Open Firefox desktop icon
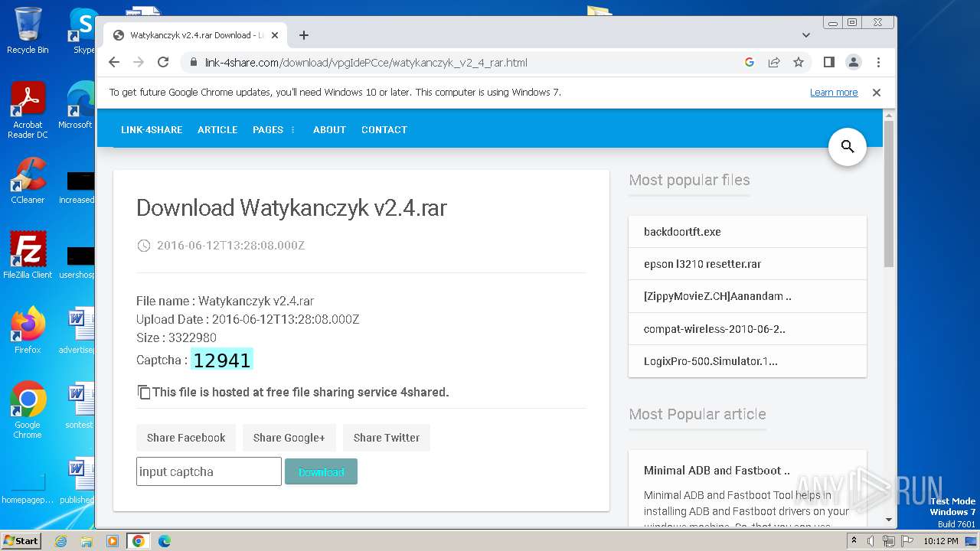The height and width of the screenshot is (551, 980). (x=28, y=330)
